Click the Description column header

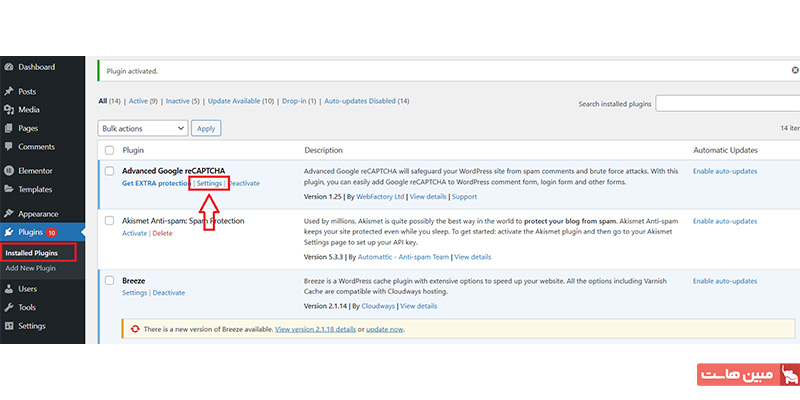(x=323, y=151)
